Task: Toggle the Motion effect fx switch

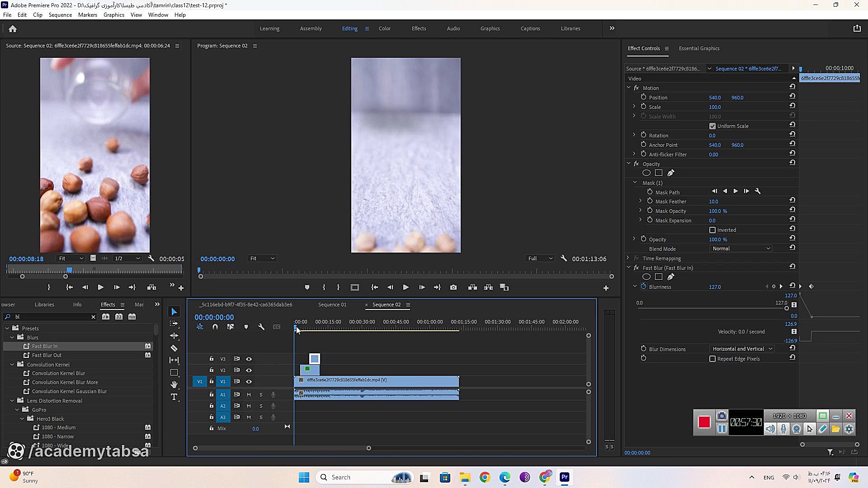Action: click(636, 88)
